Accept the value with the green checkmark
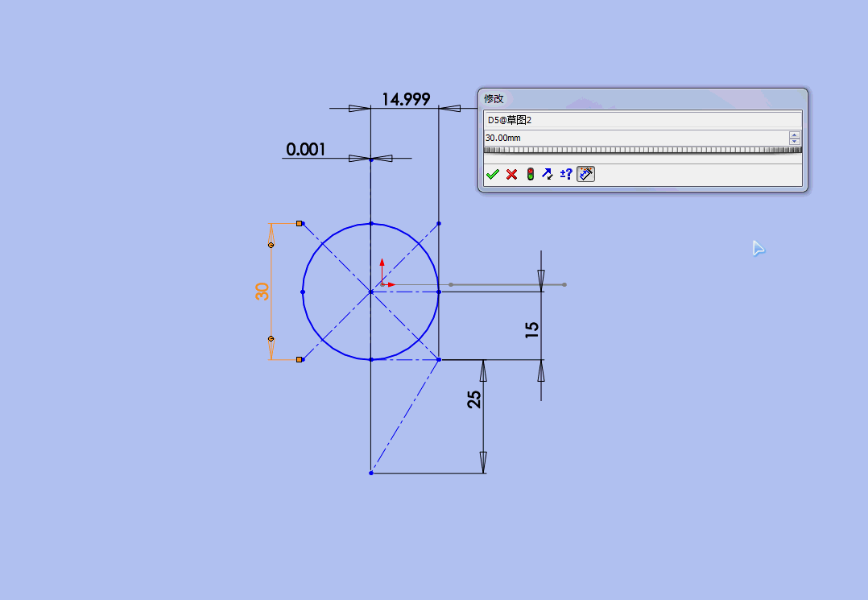 [493, 174]
